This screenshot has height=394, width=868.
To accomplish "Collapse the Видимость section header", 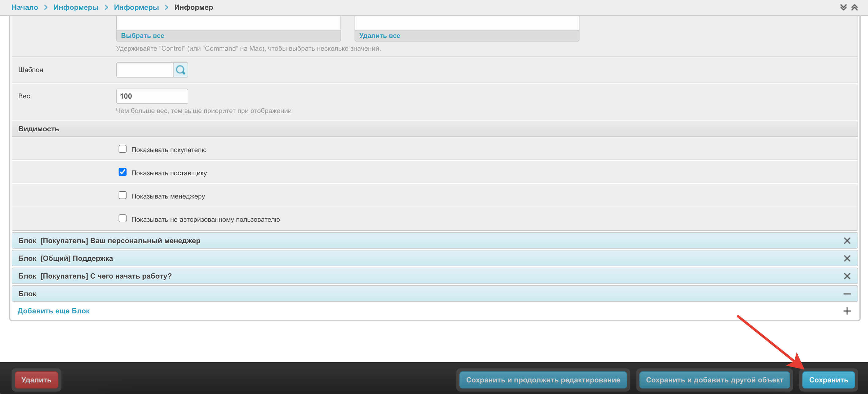I will (39, 129).
